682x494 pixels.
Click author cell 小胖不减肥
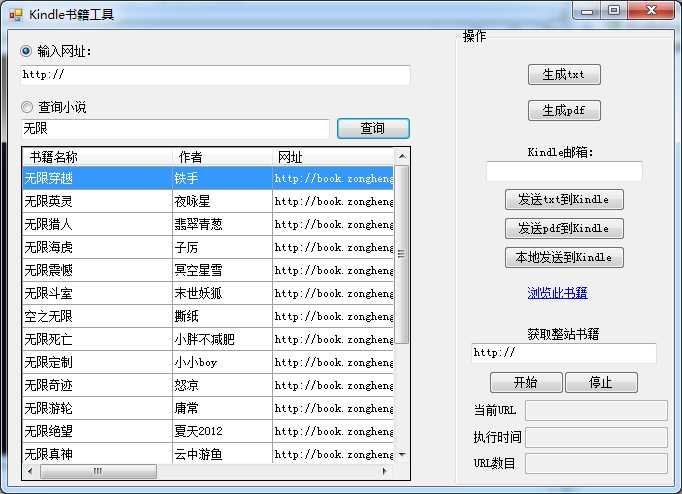pyautogui.click(x=223, y=340)
